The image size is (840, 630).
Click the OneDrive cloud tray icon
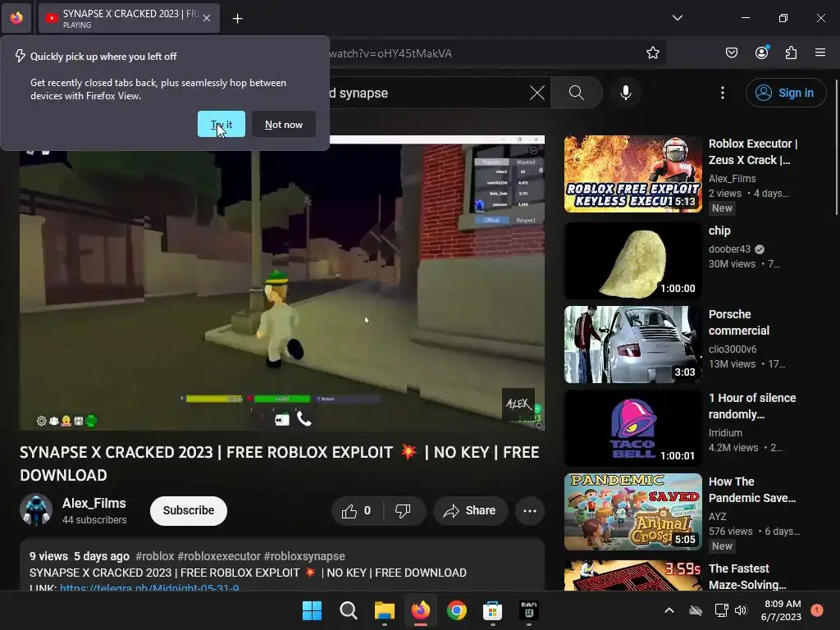click(x=696, y=610)
